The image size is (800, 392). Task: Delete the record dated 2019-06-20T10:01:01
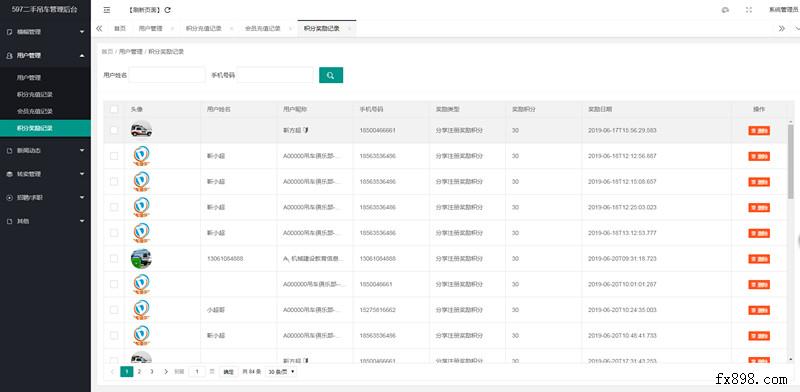[759, 284]
